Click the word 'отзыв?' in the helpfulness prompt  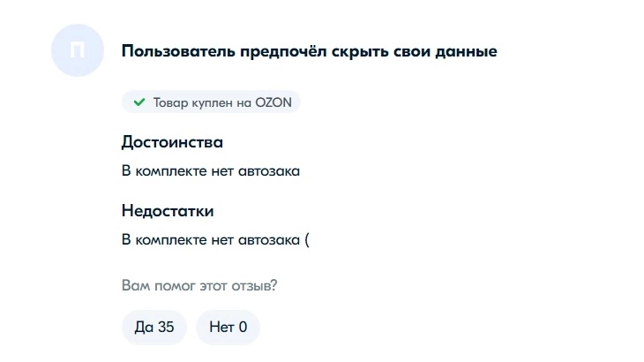pos(255,285)
